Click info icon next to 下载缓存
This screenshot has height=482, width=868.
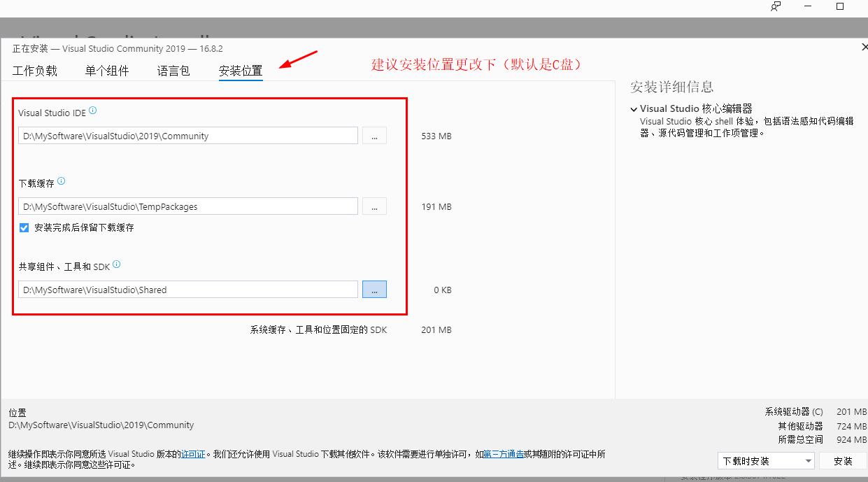tap(61, 181)
